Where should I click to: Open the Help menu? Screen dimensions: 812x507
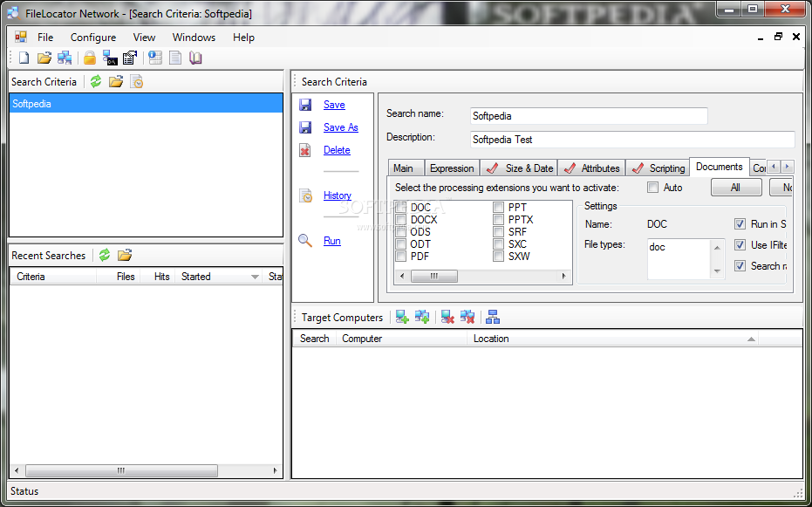pyautogui.click(x=243, y=38)
